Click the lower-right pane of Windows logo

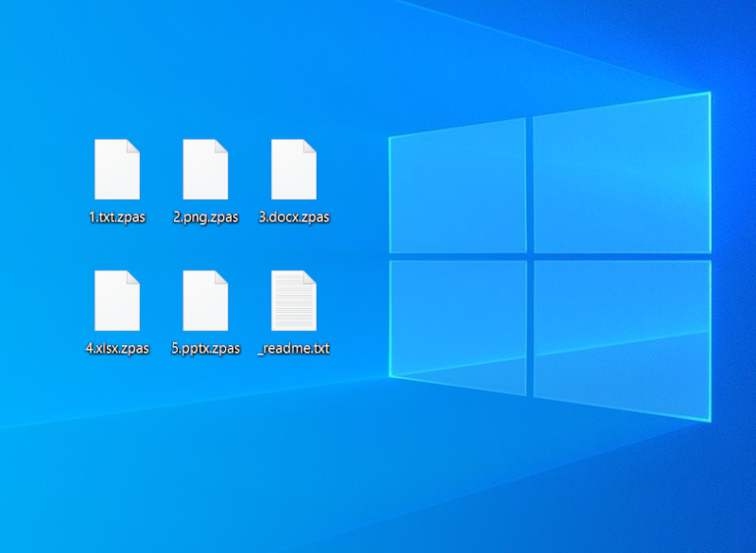coord(621,336)
